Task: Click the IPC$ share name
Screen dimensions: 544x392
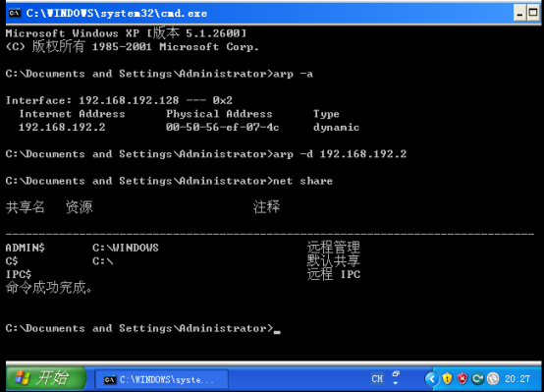Action: [x=19, y=274]
